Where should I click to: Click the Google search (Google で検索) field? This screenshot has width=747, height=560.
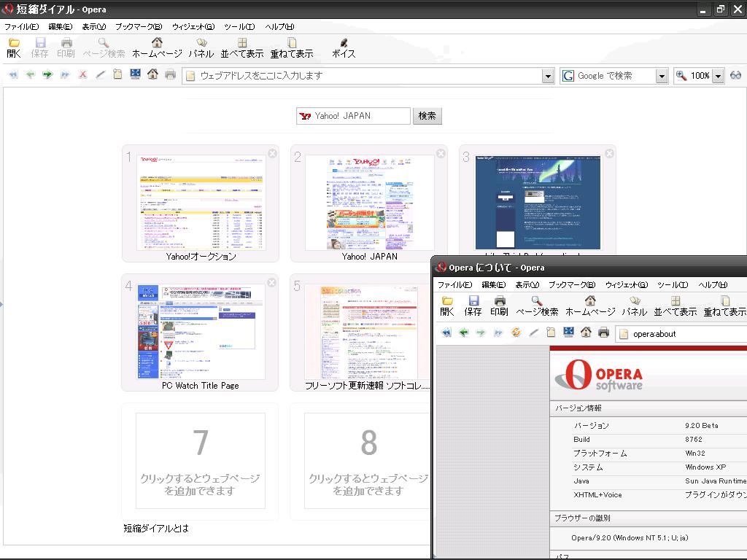608,76
